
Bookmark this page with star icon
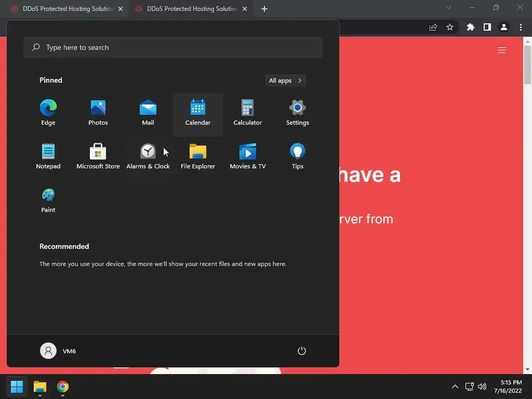pos(449,27)
